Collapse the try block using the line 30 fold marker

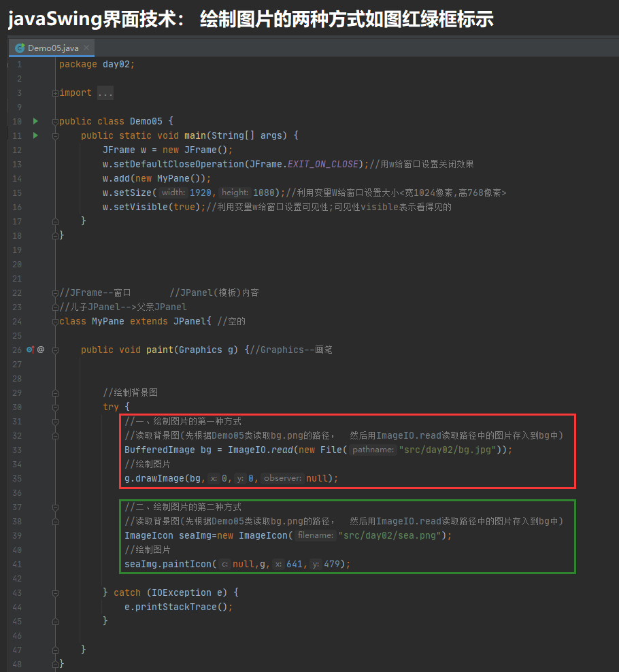click(54, 406)
